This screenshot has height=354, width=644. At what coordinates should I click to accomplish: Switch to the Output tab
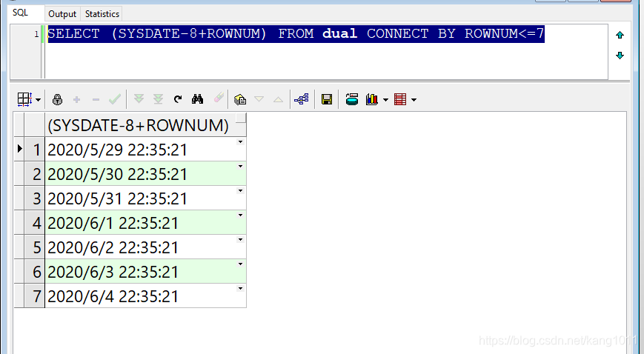tap(62, 14)
